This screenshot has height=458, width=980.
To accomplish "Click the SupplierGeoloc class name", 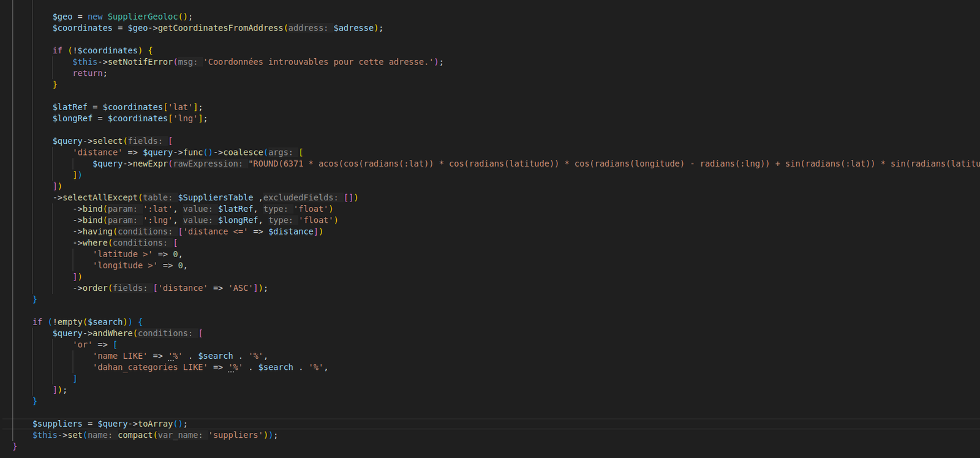I will (143, 17).
